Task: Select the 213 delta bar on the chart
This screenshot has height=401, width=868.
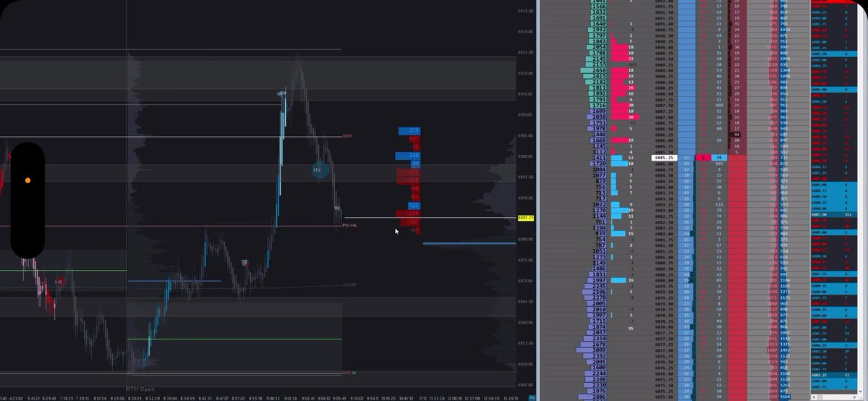Action: [x=409, y=130]
